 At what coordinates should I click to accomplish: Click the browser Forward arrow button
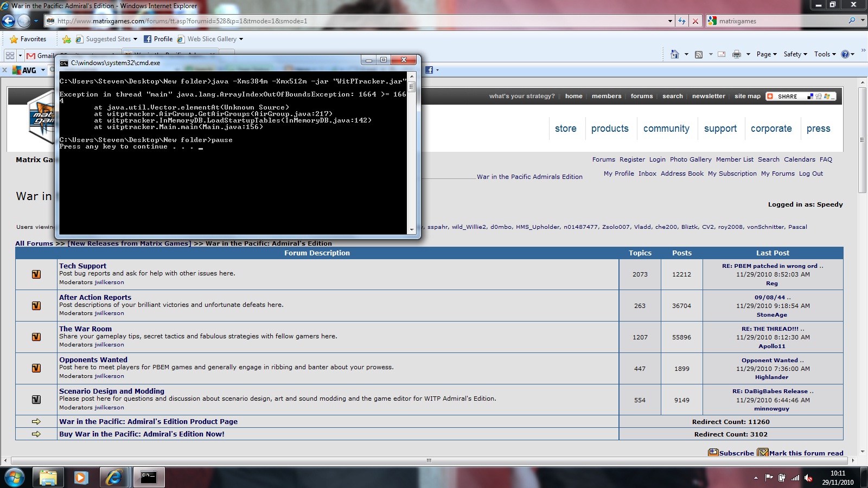point(24,21)
